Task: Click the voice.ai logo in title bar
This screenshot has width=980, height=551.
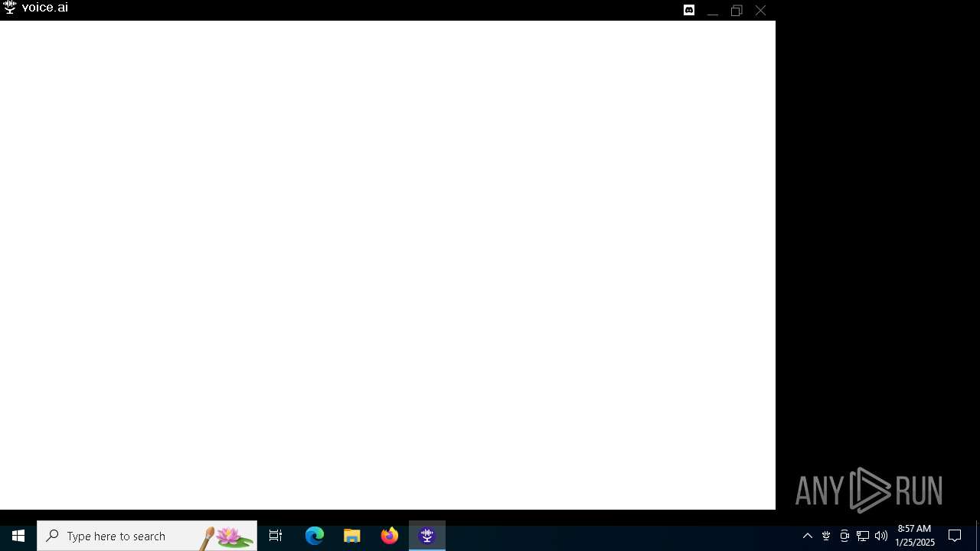Action: tap(10, 8)
